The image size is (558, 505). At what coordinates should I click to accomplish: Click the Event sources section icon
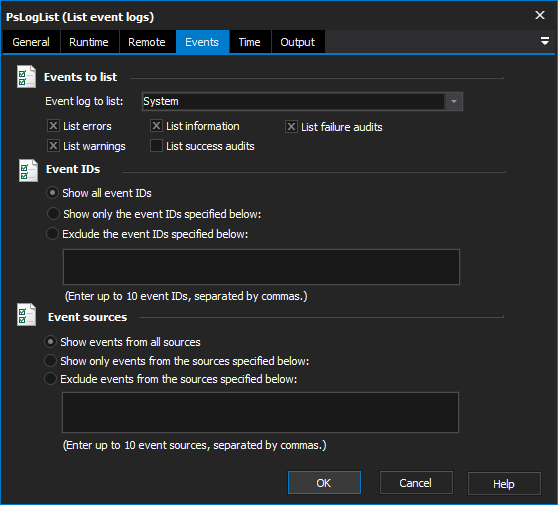pyautogui.click(x=26, y=315)
